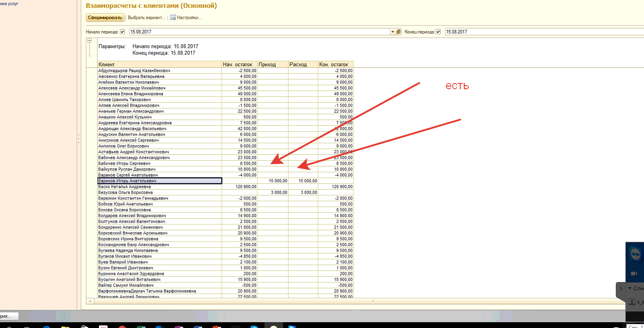Click the user avatar in TeamViewer list
Image resolution: width=644 pixels, height=328 pixels.
632,302
